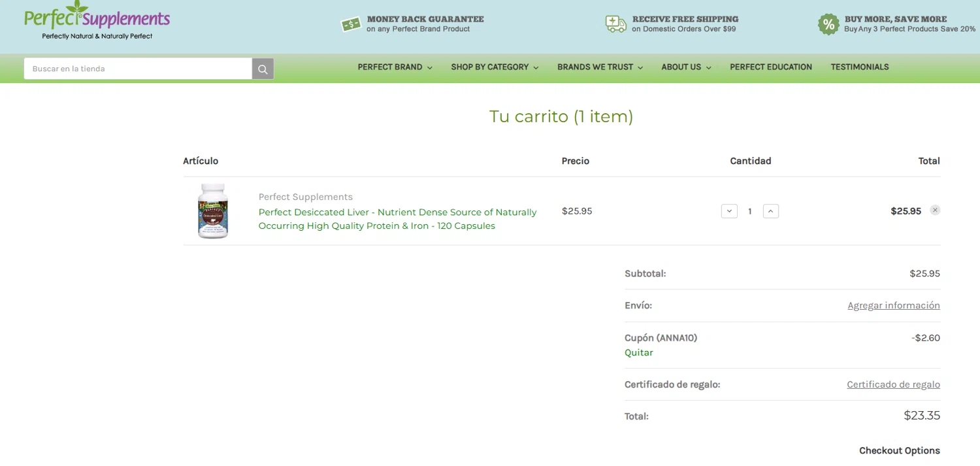
Task: Click the free shipping truck icon
Action: tap(616, 24)
